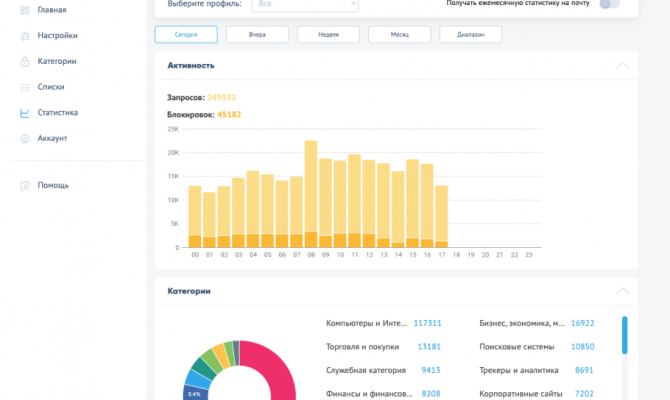The width and height of the screenshot is (670, 400).
Task: Click the categories list scrollbar thumb
Action: 624,335
